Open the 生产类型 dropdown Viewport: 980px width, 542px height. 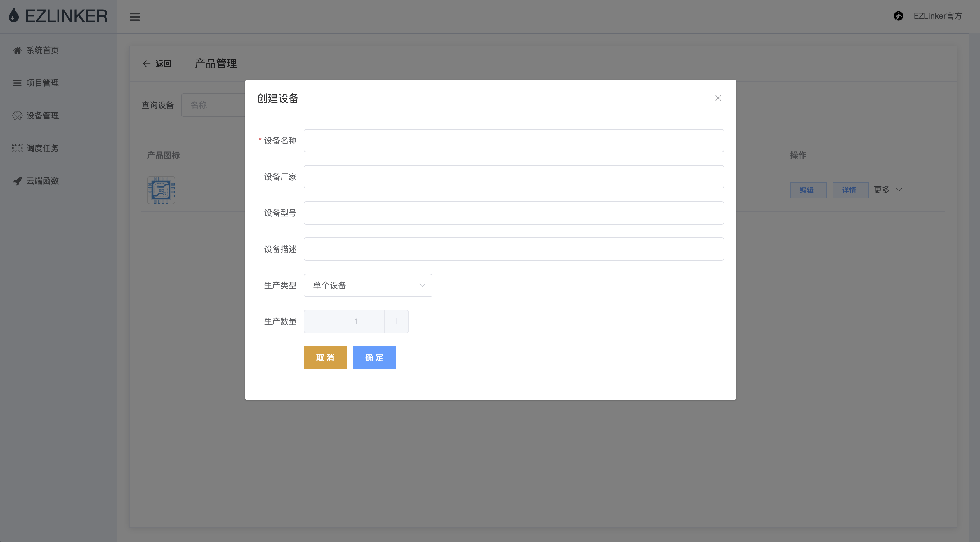pyautogui.click(x=367, y=285)
